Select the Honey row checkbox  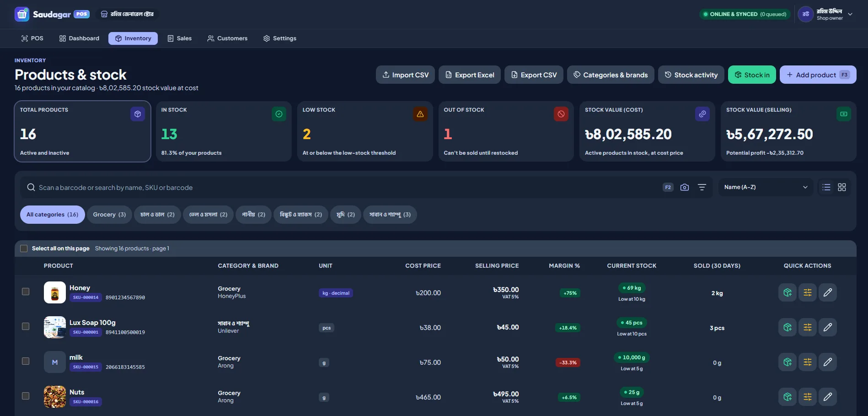(x=26, y=292)
